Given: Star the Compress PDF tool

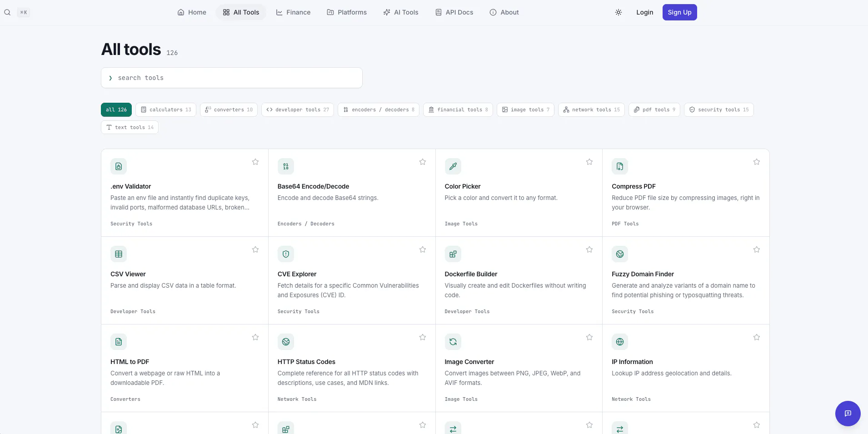Looking at the screenshot, I should point(757,162).
